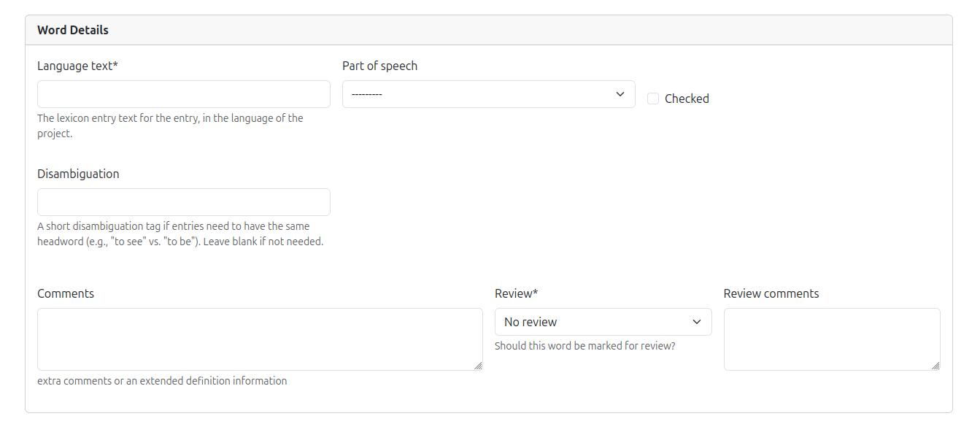
Task: Click "Should this word be marked for review?" hint
Action: click(585, 346)
